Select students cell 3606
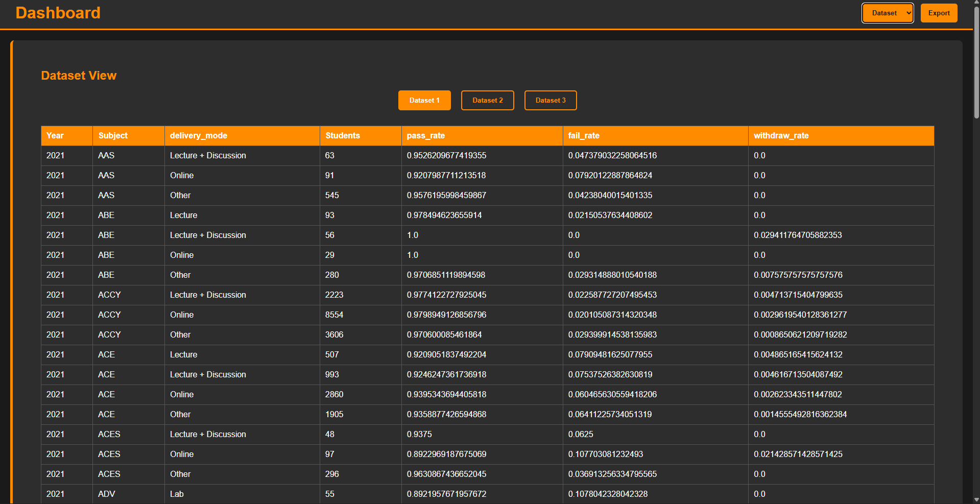Screen dimensions: 980x504 (x=361, y=335)
